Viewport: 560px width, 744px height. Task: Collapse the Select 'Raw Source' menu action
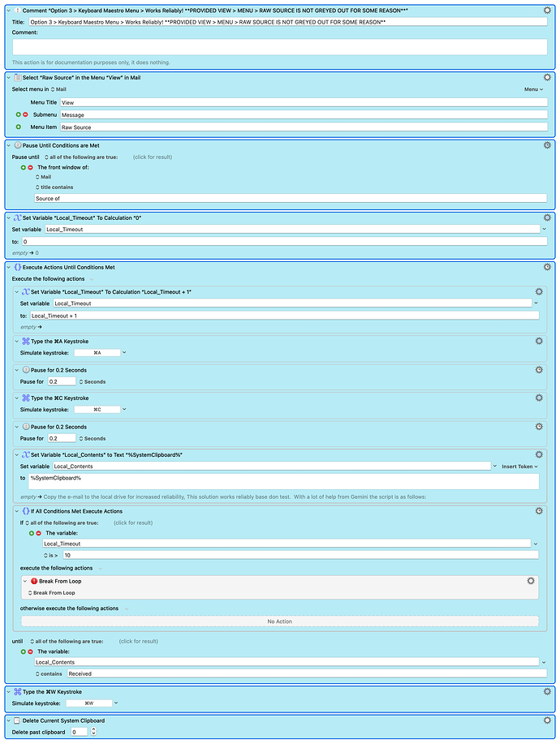[10, 76]
